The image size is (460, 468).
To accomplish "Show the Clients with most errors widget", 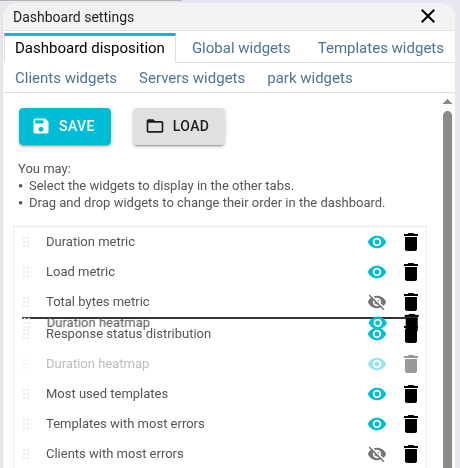I will point(377,454).
